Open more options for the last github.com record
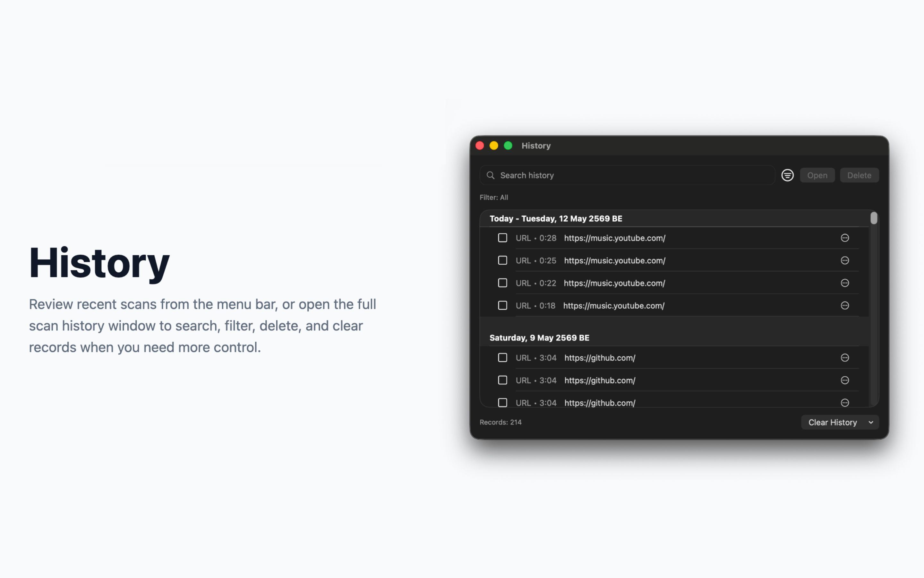 [844, 403]
